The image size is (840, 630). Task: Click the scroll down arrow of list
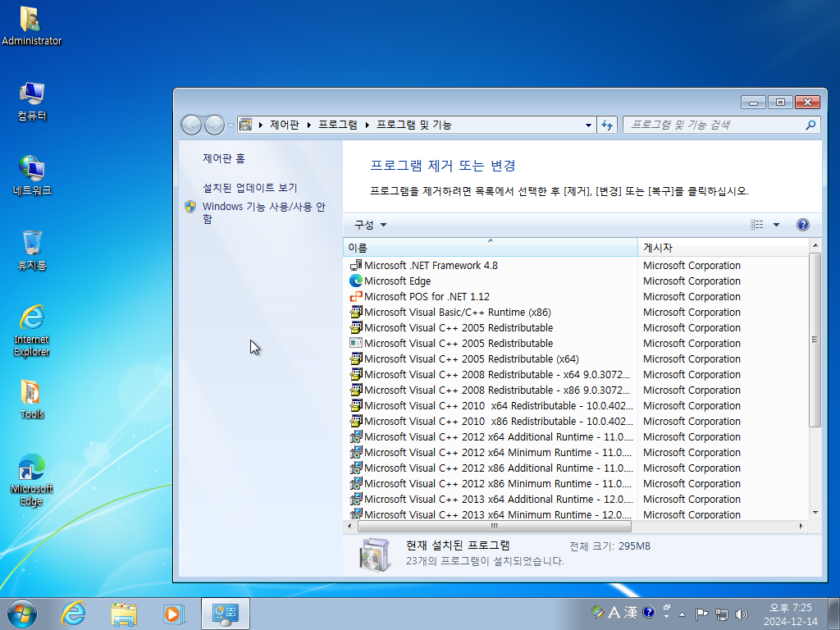tap(815, 513)
